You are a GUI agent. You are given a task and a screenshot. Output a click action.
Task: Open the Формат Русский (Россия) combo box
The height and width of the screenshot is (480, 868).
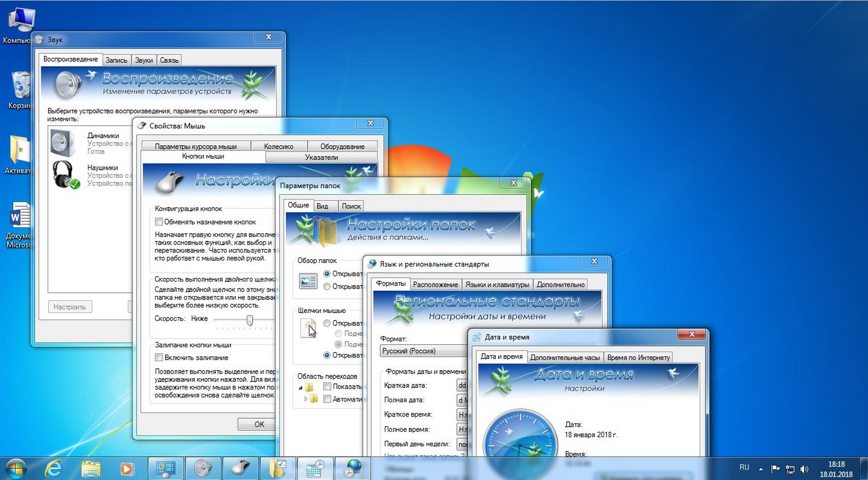click(424, 351)
